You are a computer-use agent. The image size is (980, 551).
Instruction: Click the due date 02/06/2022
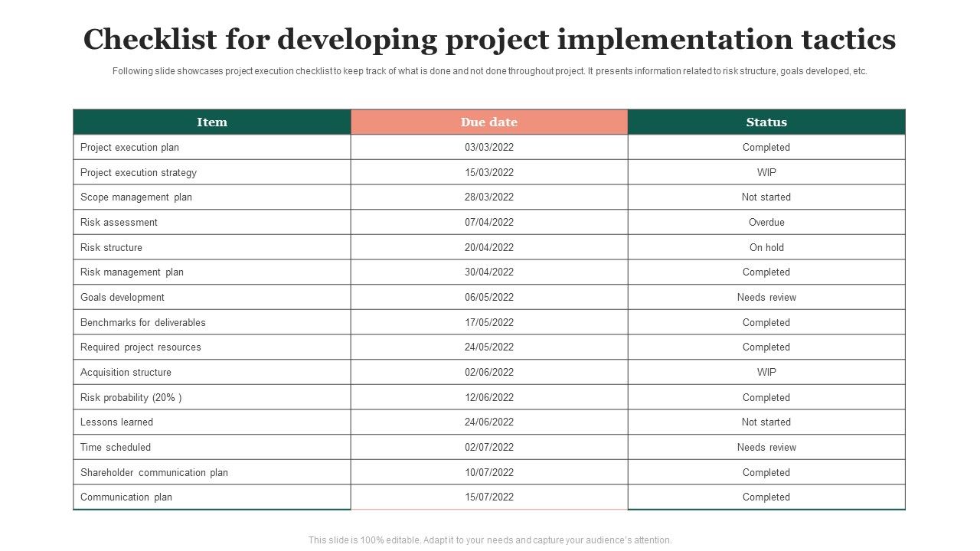(489, 373)
